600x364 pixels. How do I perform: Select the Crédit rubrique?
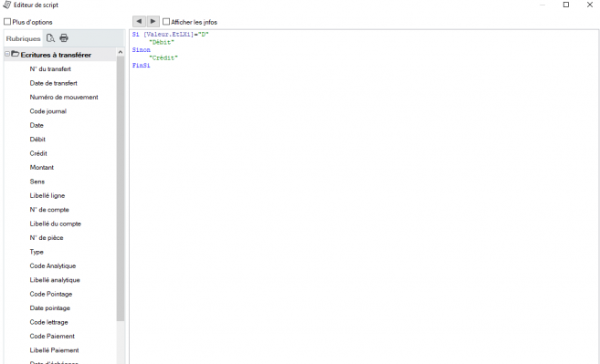[x=38, y=153]
